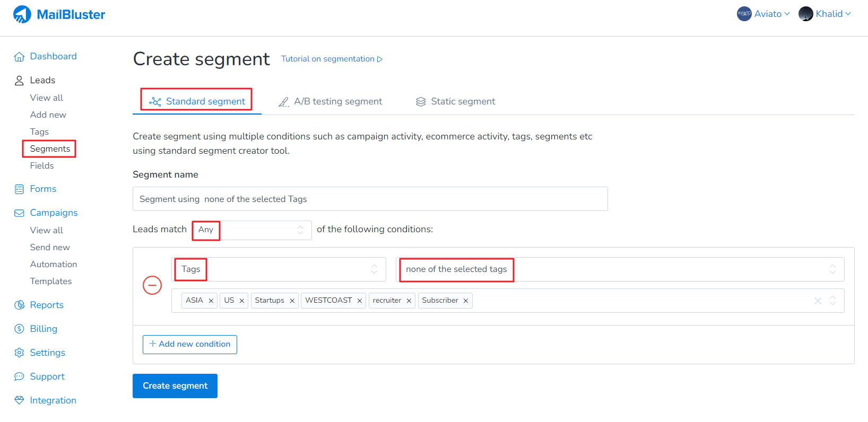Click Add new condition button

pos(190,344)
